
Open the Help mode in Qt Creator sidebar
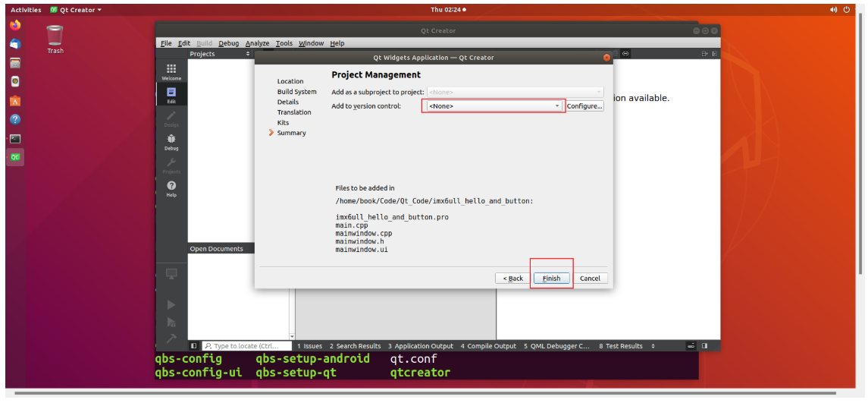point(171,188)
